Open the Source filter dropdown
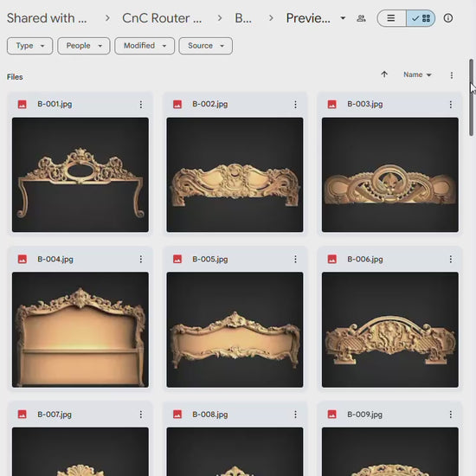476x476 pixels. click(x=205, y=46)
